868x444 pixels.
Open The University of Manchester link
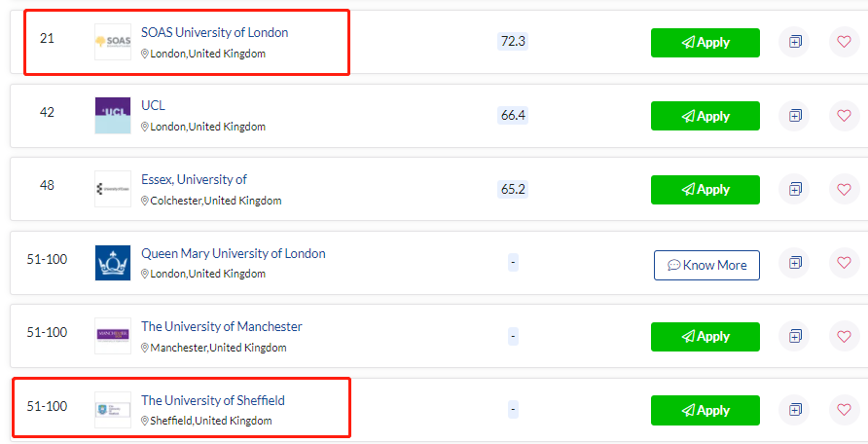(x=222, y=326)
